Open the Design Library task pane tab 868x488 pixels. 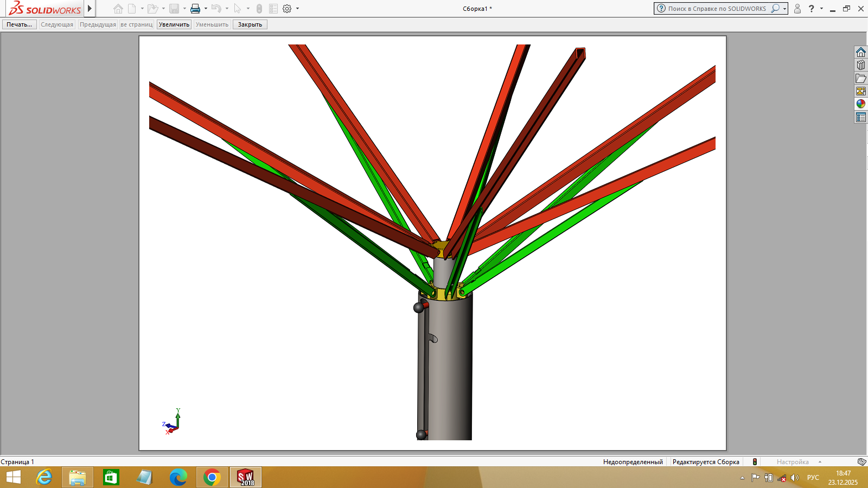pyautogui.click(x=861, y=65)
